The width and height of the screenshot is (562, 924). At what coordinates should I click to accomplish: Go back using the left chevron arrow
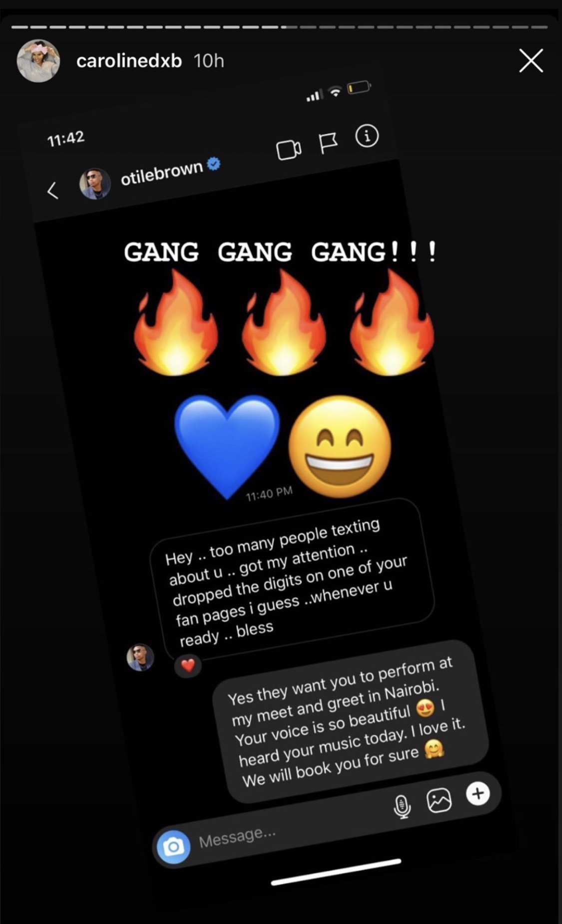(52, 190)
